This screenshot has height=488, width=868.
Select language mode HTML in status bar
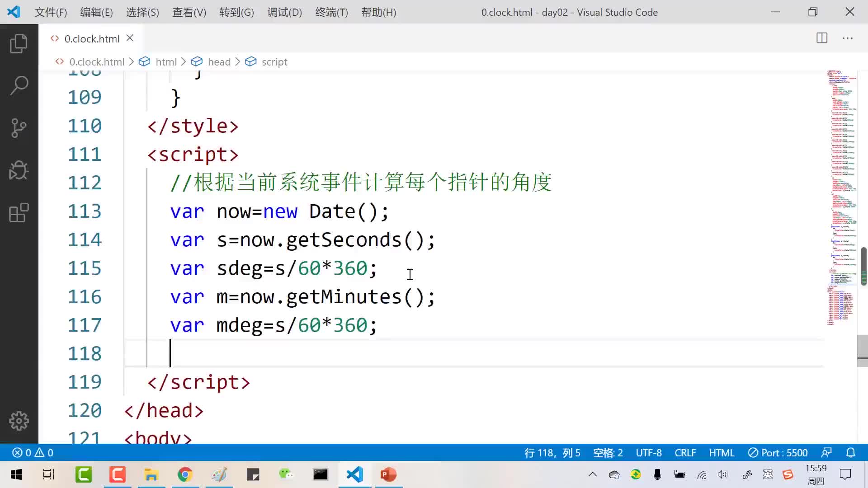pyautogui.click(x=722, y=452)
